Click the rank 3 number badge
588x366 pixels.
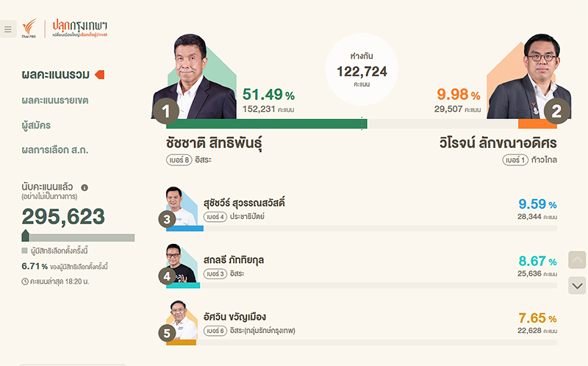click(167, 218)
